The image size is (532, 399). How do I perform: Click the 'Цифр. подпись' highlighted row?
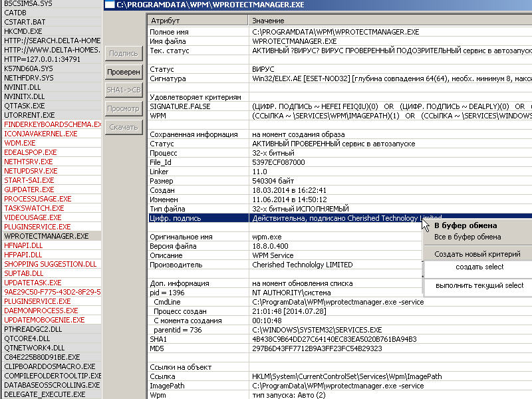pyautogui.click(x=340, y=218)
